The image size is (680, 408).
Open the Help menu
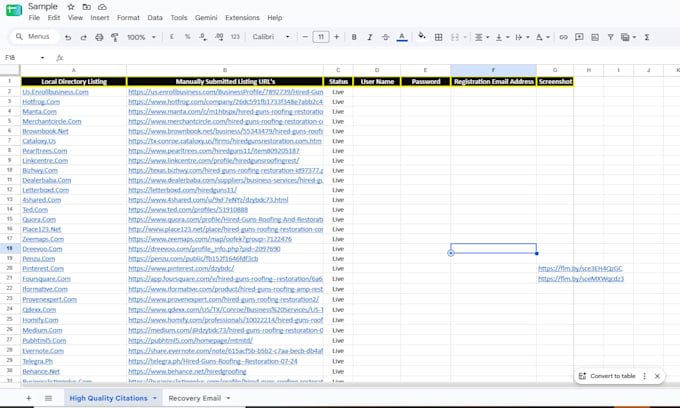275,18
